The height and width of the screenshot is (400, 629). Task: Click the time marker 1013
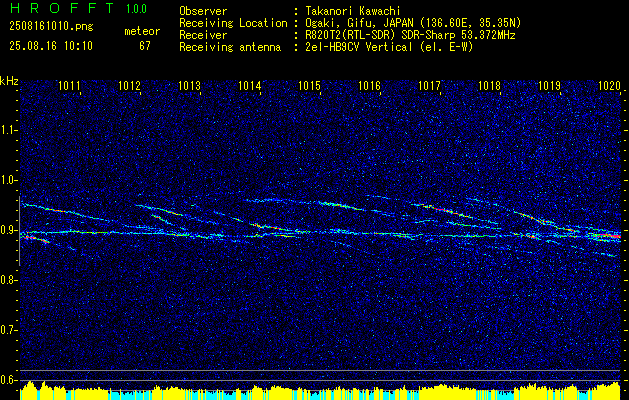coord(189,85)
